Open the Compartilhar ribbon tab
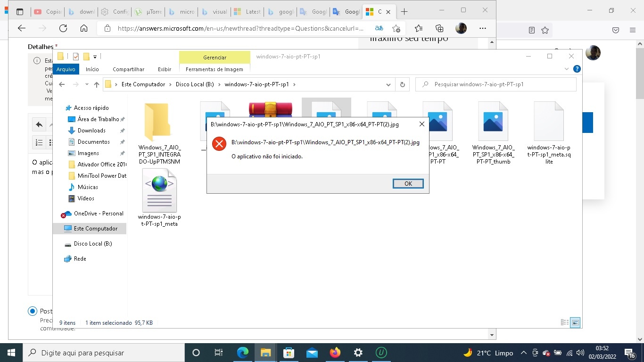Image resolution: width=644 pixels, height=362 pixels. 128,69
